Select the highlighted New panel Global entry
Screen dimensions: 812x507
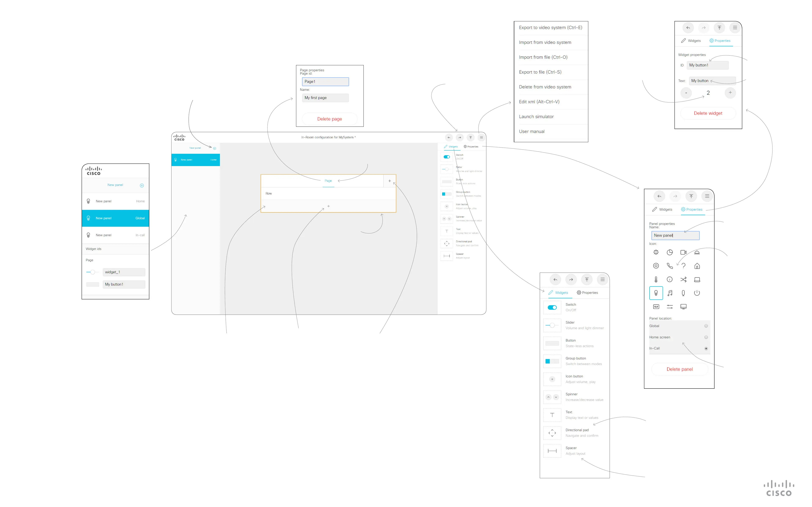pos(115,218)
